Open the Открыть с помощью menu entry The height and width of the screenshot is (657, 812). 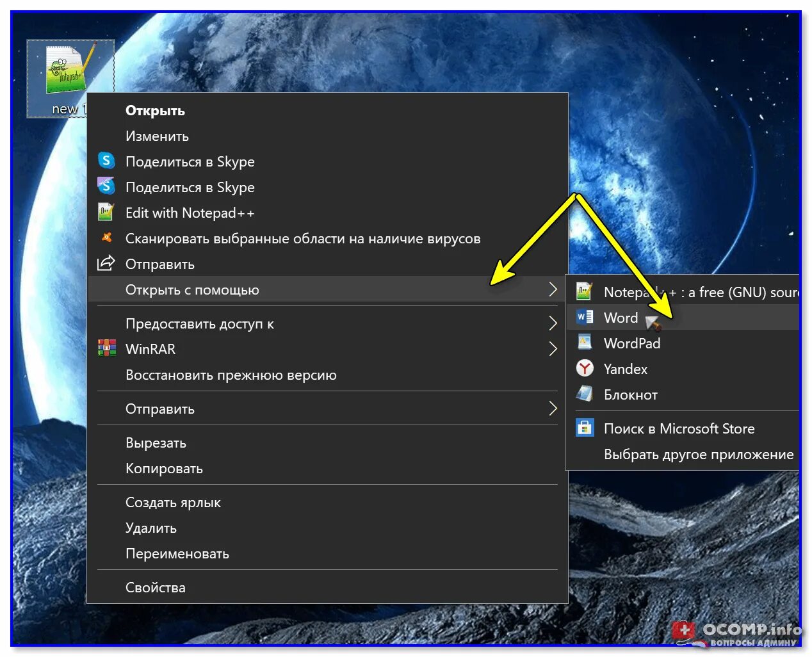pos(327,289)
